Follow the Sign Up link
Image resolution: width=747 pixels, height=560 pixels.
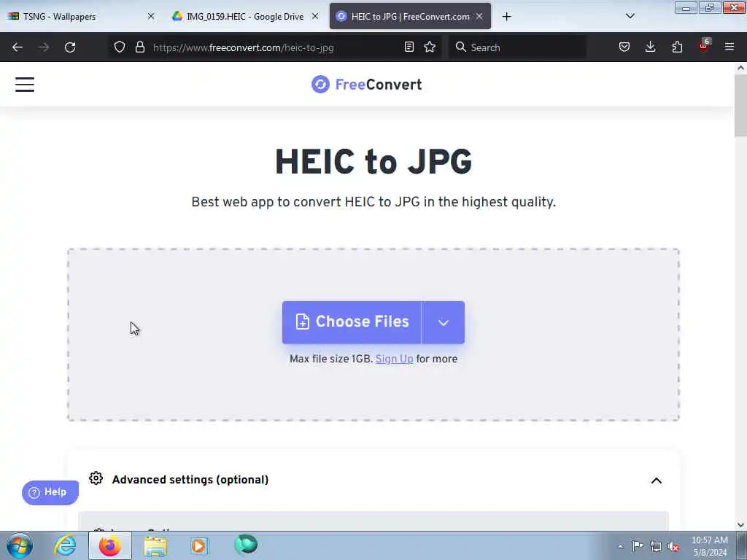[x=394, y=359]
